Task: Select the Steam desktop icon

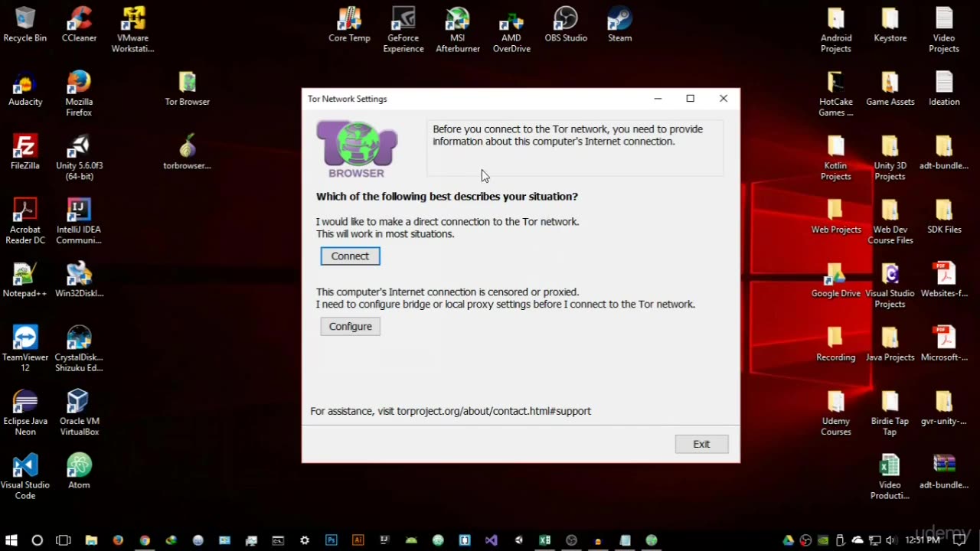Action: click(x=619, y=24)
